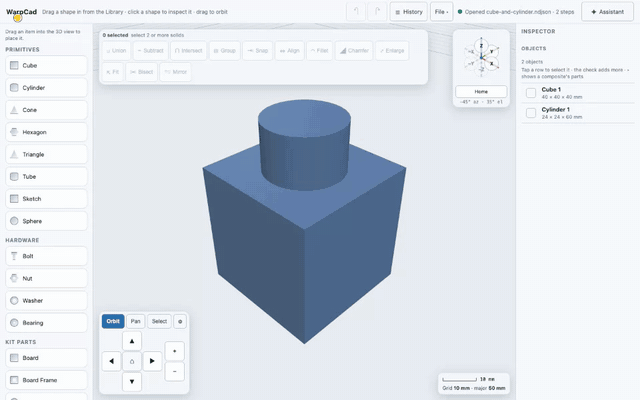
Task: Pick the Cylinder primitive from the library
Action: [46, 88]
